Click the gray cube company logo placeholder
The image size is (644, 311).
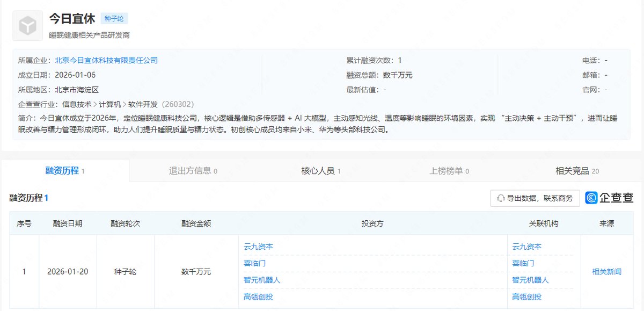point(27,26)
